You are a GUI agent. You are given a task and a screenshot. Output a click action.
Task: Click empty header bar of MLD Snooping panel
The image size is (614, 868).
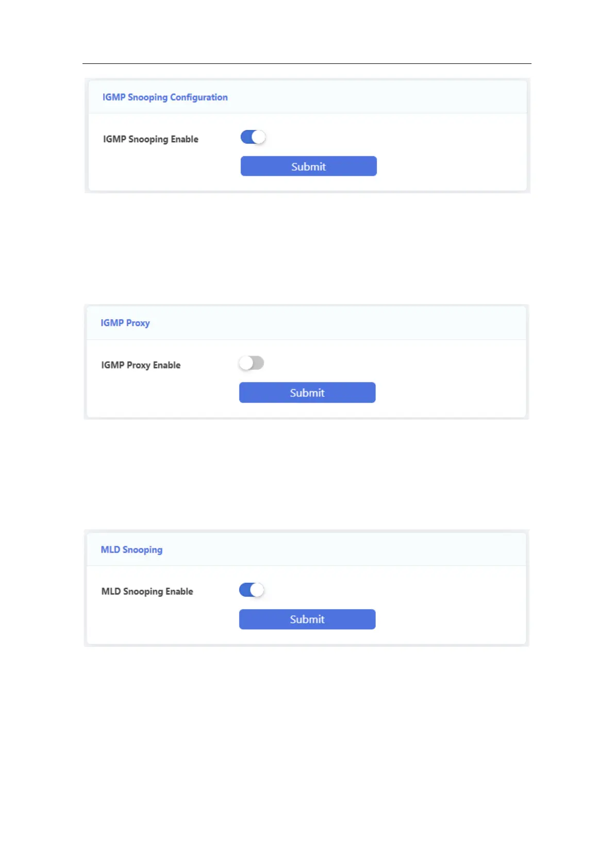pos(361,549)
